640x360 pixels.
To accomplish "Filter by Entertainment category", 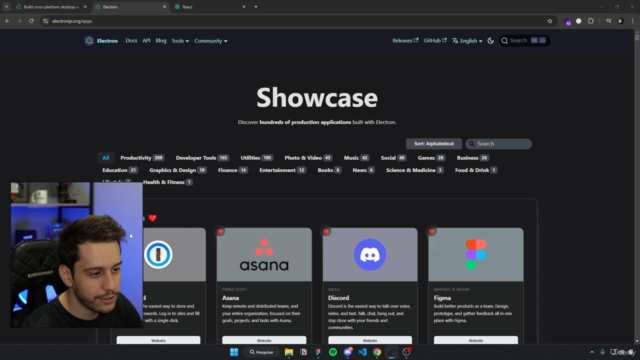I will [282, 170].
